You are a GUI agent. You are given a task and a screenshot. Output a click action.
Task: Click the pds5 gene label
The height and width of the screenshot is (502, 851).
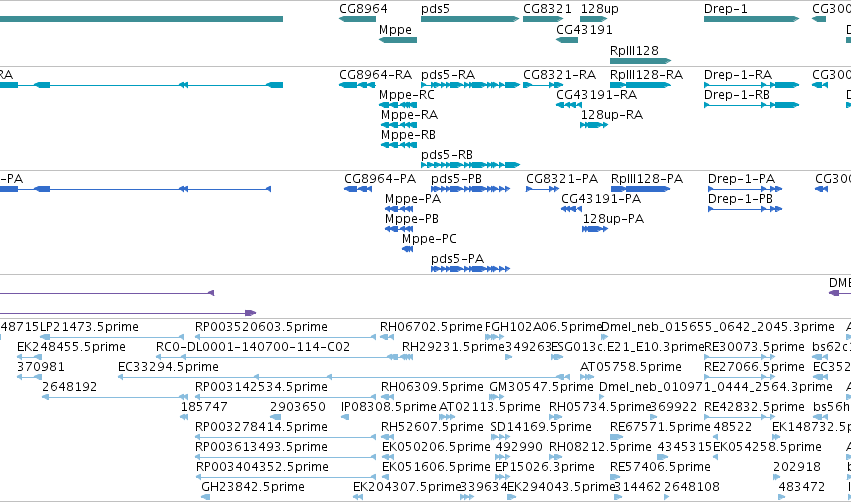(x=435, y=9)
